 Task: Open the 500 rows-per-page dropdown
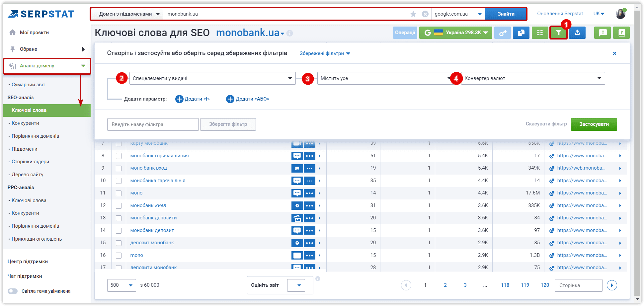click(121, 285)
